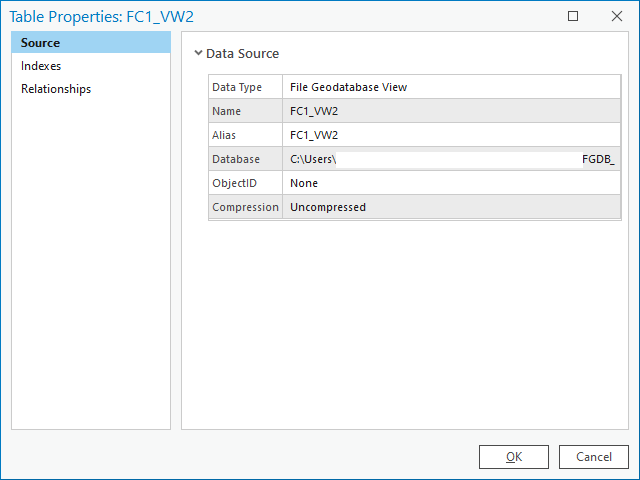Click the Data Source heading text
The height and width of the screenshot is (480, 640).
point(242,54)
